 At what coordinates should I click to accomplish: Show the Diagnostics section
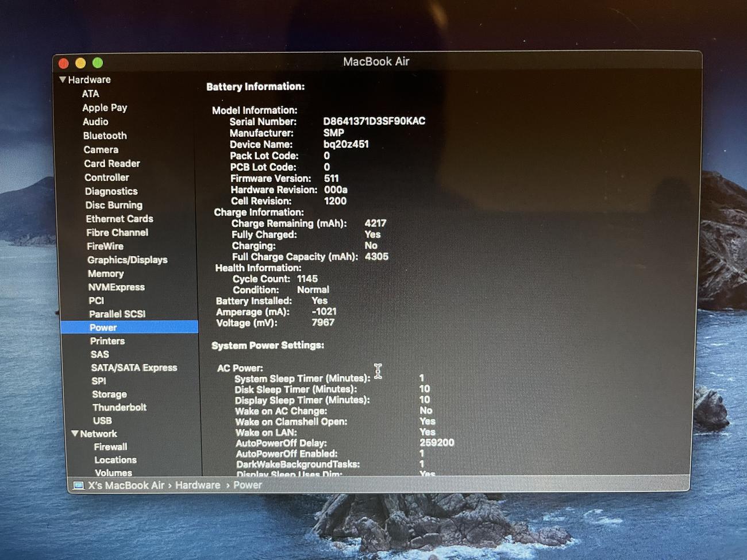[111, 191]
